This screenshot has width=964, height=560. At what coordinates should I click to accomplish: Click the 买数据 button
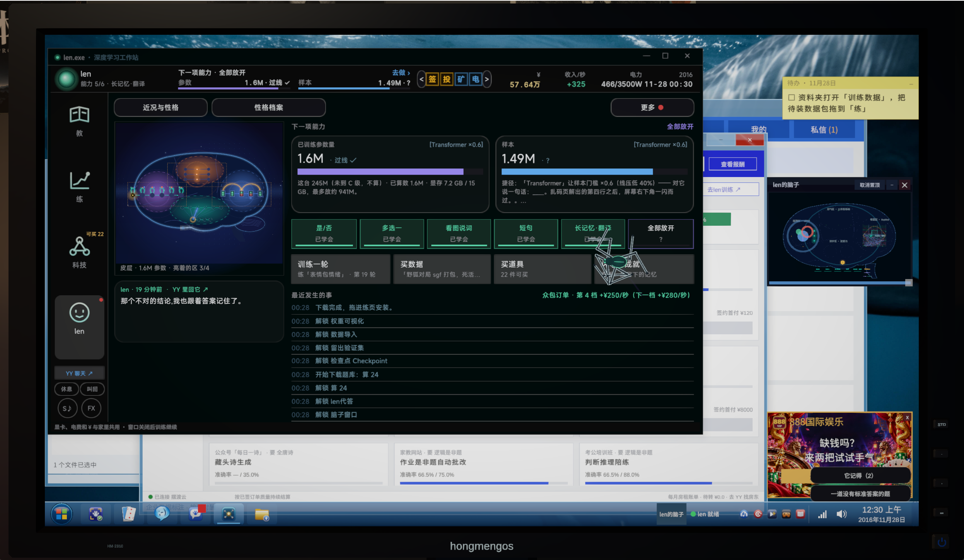(442, 269)
